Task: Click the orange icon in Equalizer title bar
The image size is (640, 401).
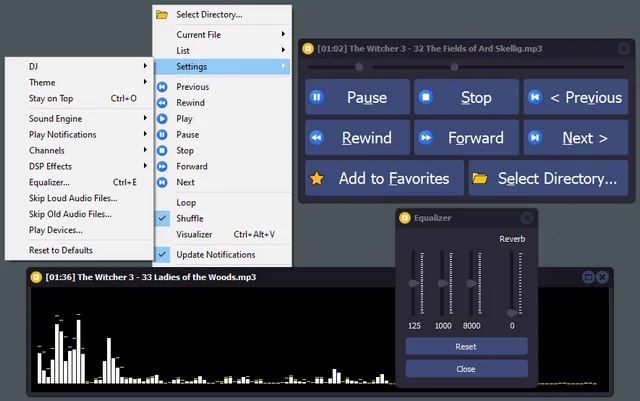Action: (404, 217)
